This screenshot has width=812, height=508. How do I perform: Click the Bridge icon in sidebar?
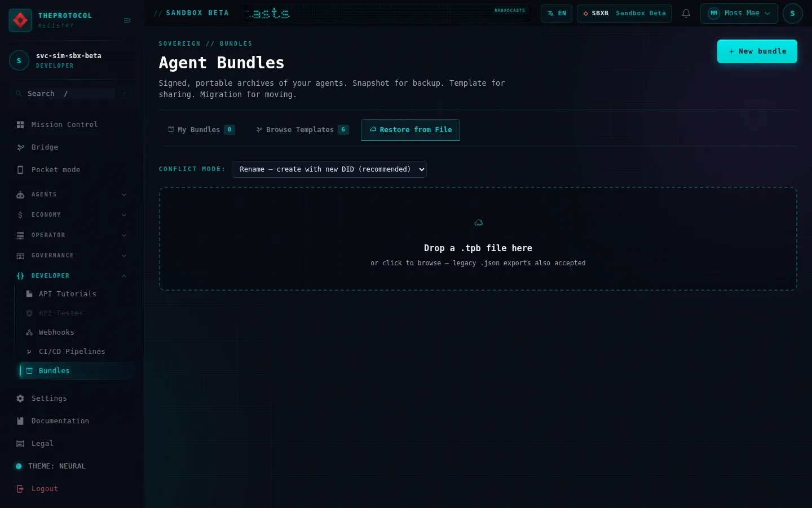coord(20,147)
